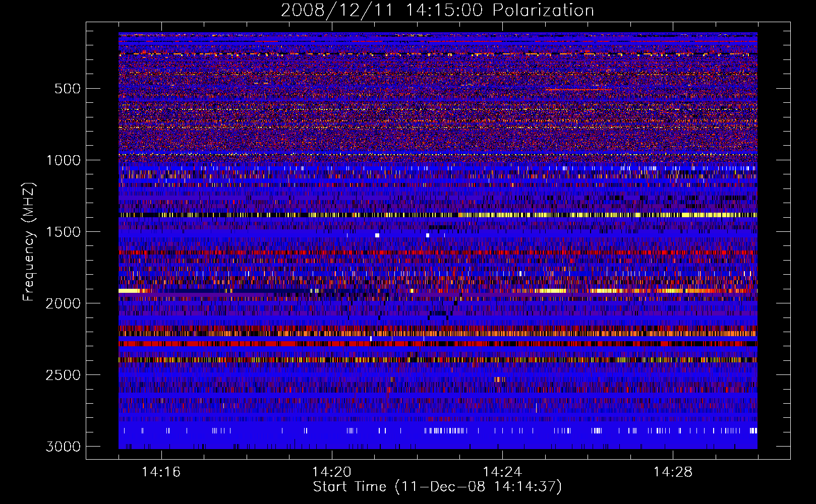Click the plot title '2008/12/11 14:15:00 Polarization'
This screenshot has height=504, width=816.
tap(437, 10)
